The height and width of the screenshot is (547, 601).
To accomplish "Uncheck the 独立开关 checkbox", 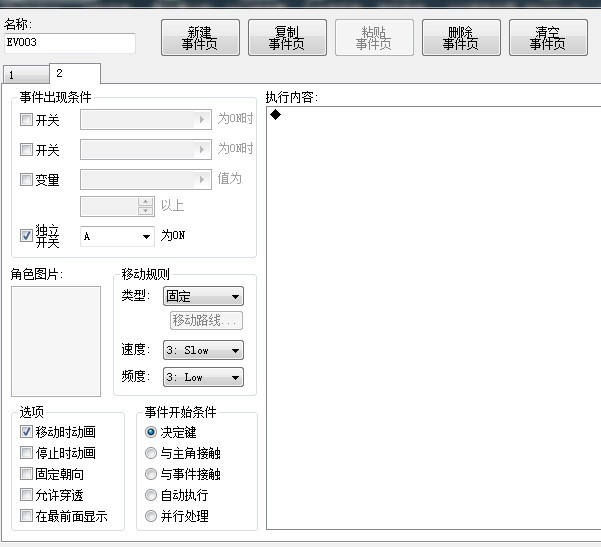I will (x=26, y=235).
